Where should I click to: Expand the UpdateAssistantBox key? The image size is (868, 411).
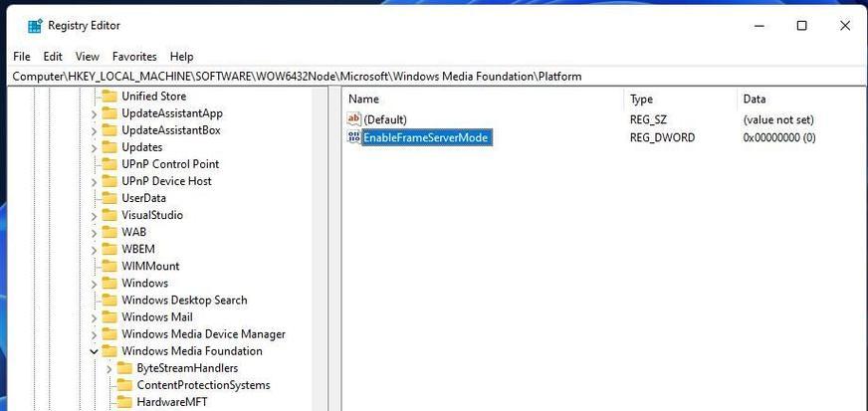(x=95, y=131)
